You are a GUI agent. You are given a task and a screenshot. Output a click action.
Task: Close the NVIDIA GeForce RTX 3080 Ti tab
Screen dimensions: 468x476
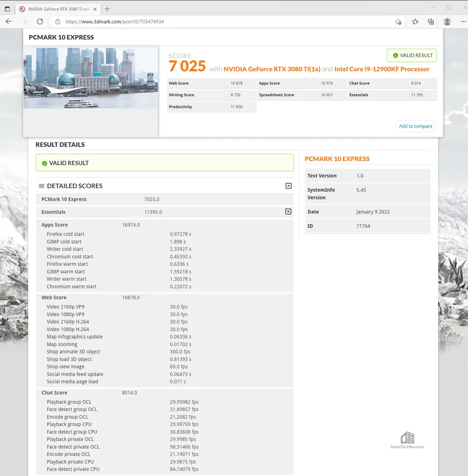pos(95,9)
